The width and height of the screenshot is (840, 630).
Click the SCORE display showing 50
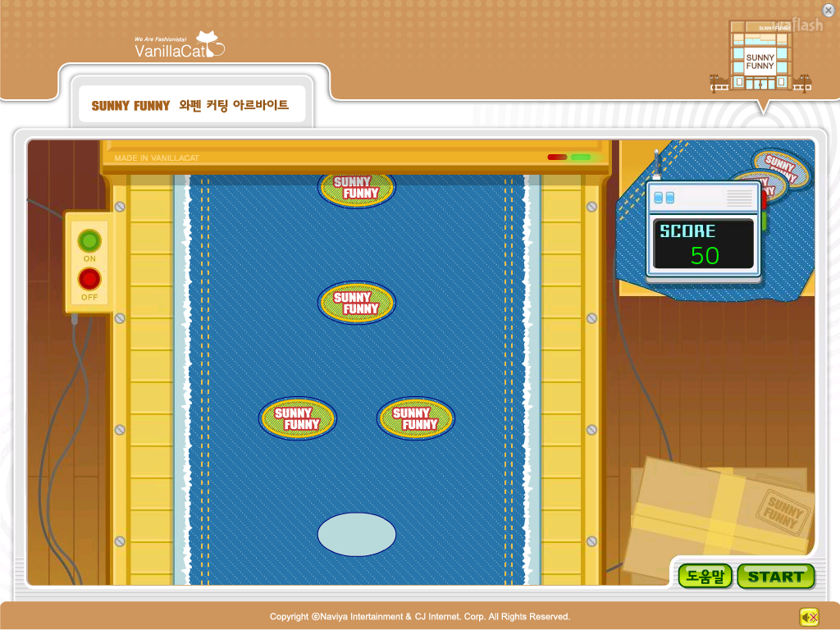tap(703, 244)
